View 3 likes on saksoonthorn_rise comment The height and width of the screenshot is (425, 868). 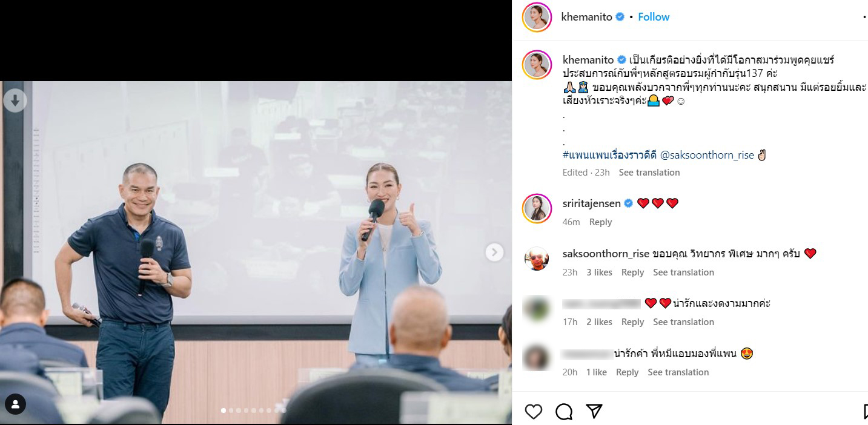pyautogui.click(x=599, y=272)
